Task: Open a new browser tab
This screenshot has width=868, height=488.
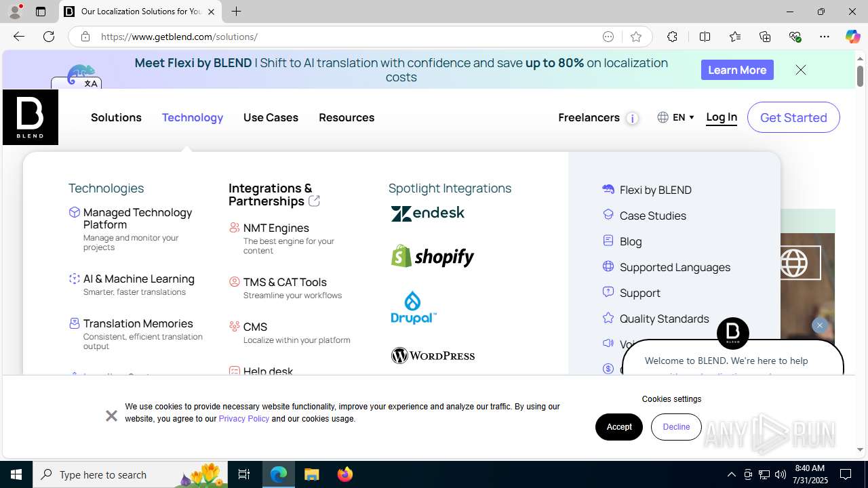Action: [x=236, y=12]
